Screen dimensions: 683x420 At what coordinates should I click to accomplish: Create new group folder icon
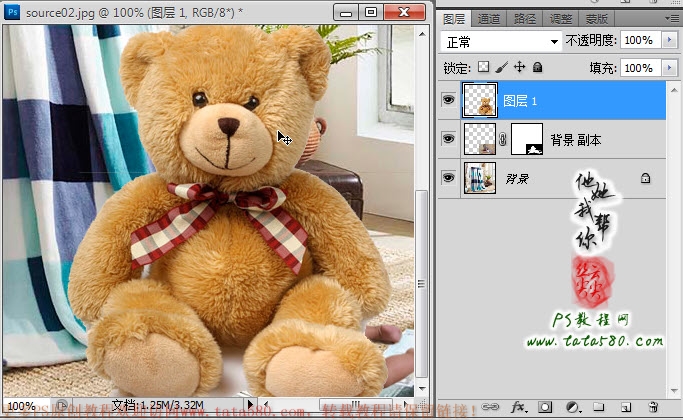point(599,407)
